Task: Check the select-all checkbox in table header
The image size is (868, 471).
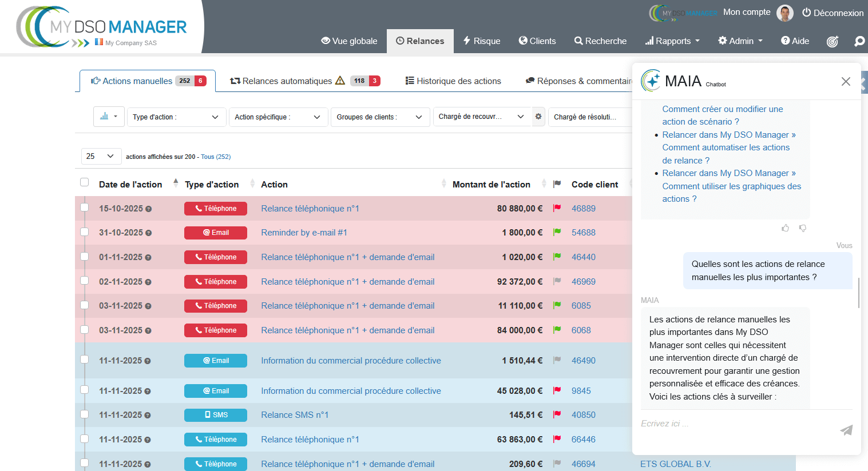Action: coord(85,182)
